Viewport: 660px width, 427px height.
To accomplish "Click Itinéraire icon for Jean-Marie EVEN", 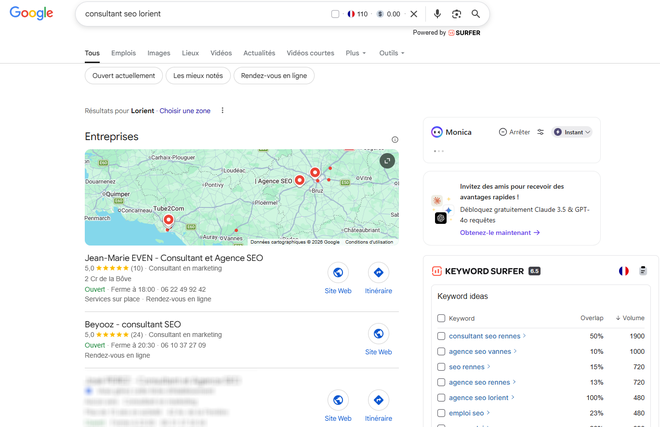I will (378, 273).
